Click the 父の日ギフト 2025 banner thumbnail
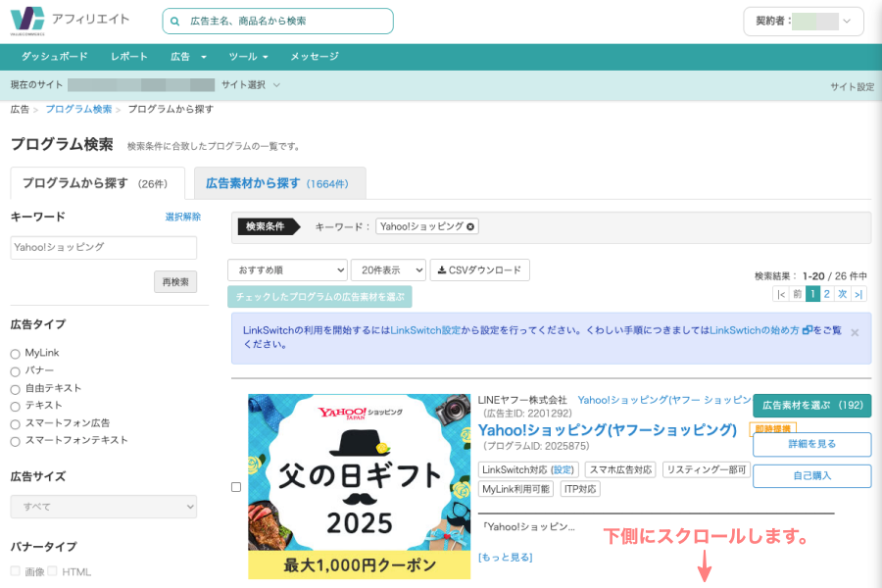 coord(360,486)
